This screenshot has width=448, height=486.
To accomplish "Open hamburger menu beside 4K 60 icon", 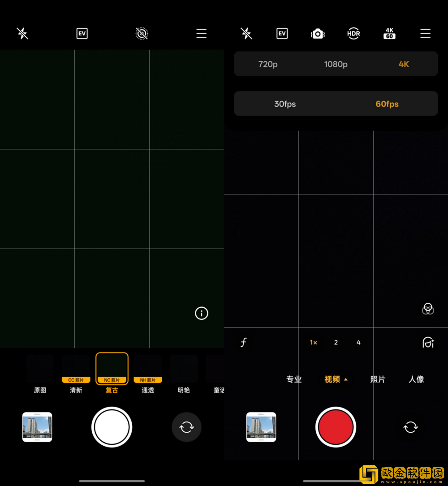I will (425, 34).
